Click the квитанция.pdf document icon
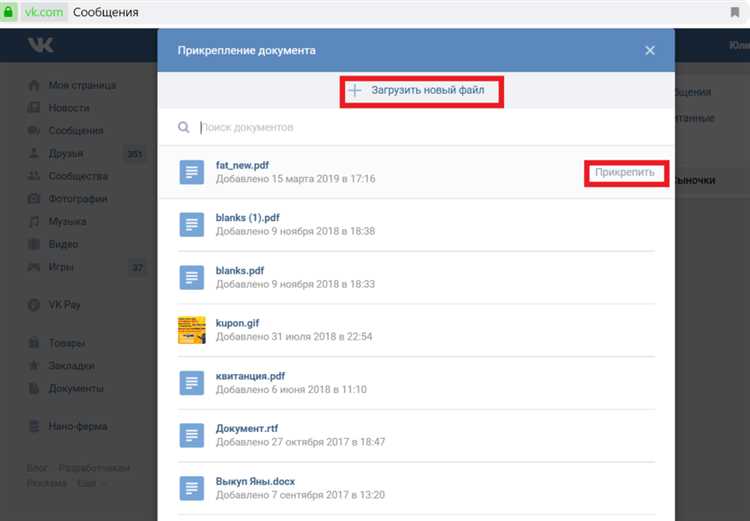 coord(192,383)
